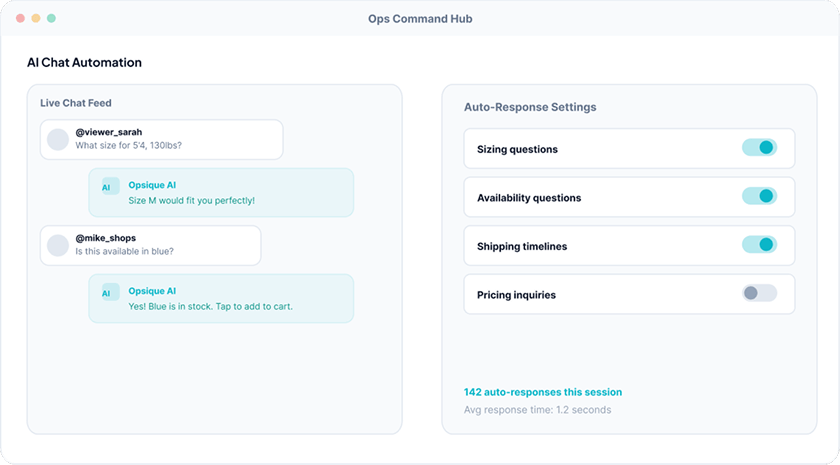The image size is (840, 465).
Task: Open the @mike_shops username
Action: point(106,238)
